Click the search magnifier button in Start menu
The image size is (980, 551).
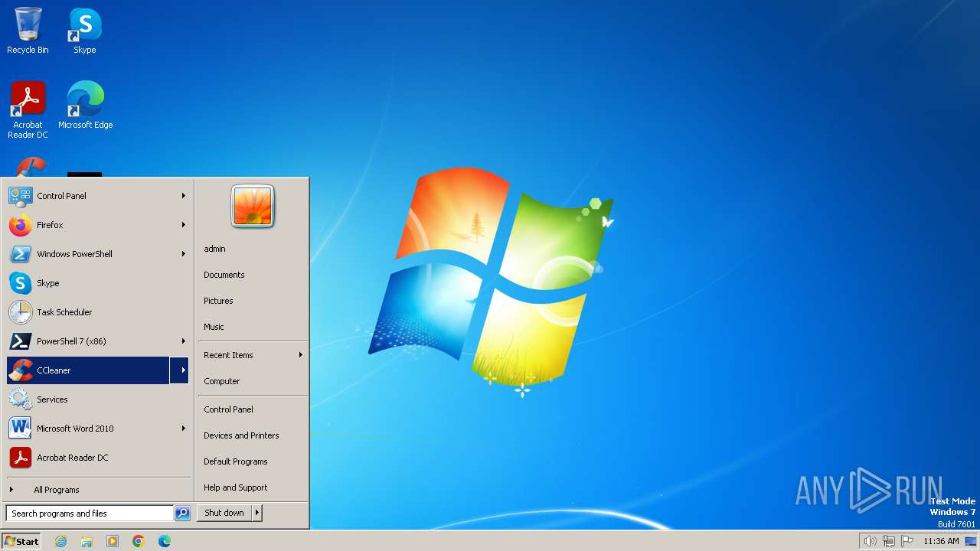point(182,514)
